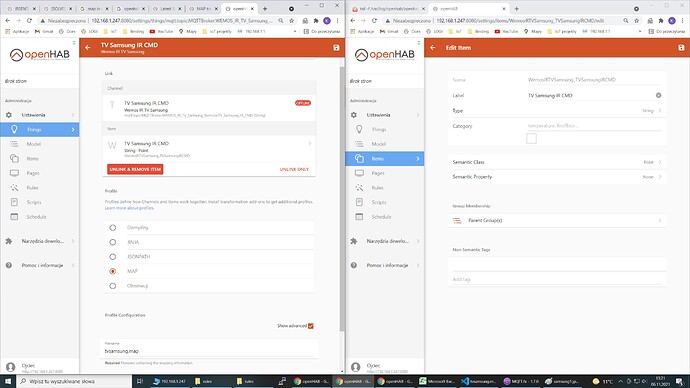The height and width of the screenshot is (388, 690).
Task: Click Scripts icon in right window sidebar
Action: (x=360, y=202)
